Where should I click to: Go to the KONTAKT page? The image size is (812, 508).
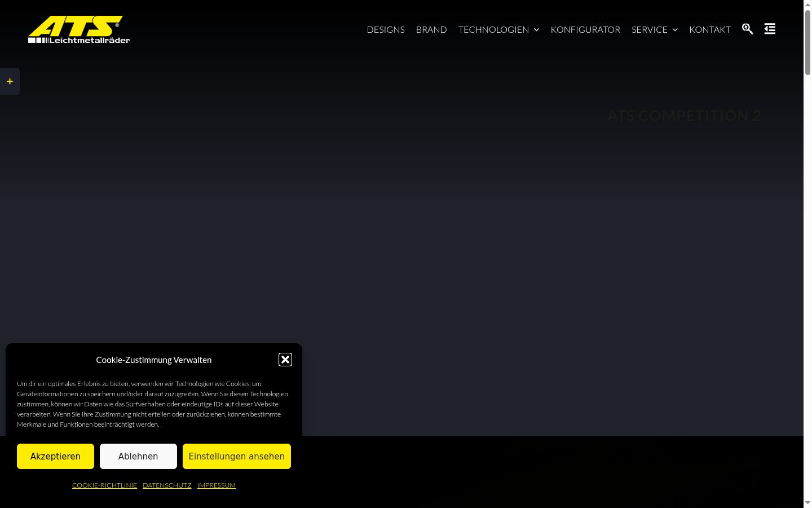pos(710,29)
